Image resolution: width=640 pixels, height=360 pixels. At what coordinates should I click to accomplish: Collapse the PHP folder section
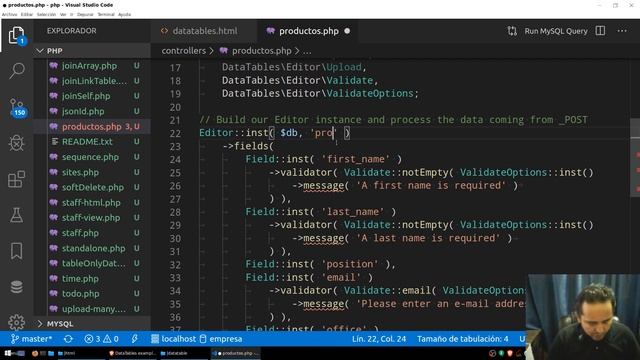click(x=92, y=51)
